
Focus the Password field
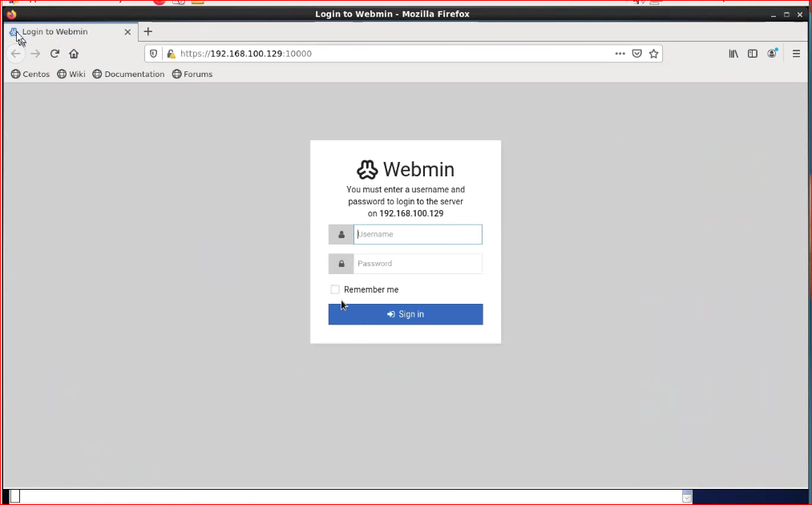[418, 264]
